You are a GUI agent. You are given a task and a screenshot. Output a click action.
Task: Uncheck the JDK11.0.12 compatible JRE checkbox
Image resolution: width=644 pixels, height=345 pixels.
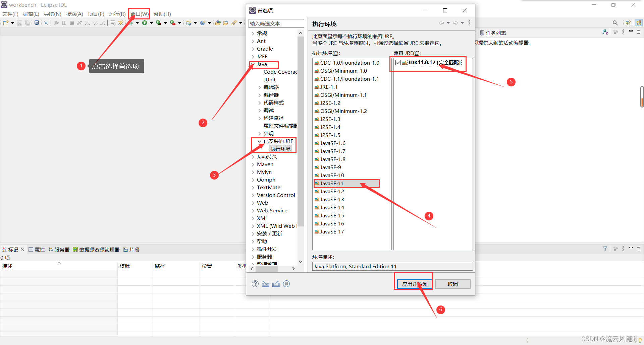click(x=398, y=62)
